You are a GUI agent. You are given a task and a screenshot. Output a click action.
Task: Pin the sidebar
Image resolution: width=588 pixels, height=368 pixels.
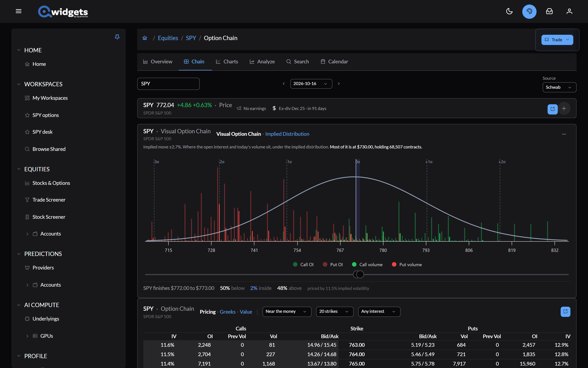coord(117,37)
